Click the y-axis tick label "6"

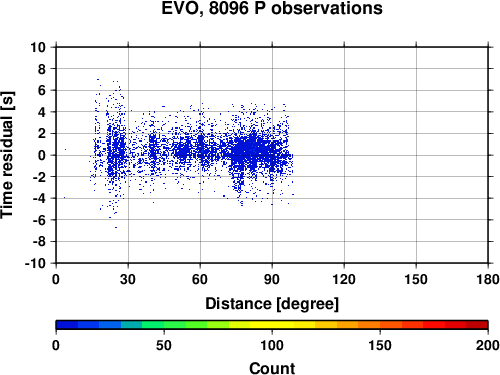[42, 90]
